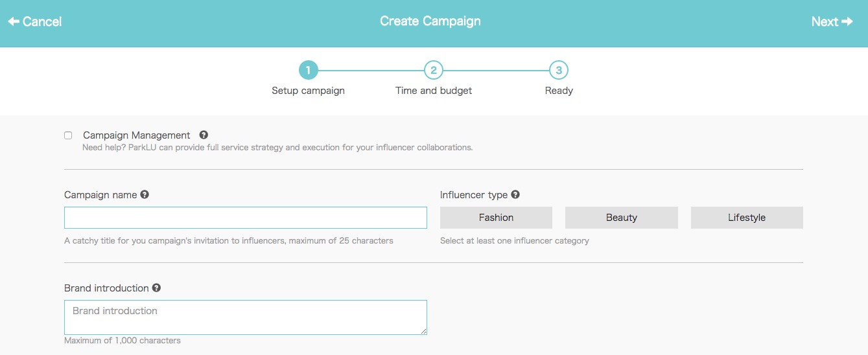Open the Time and budget step
868x355 pixels.
click(434, 91)
